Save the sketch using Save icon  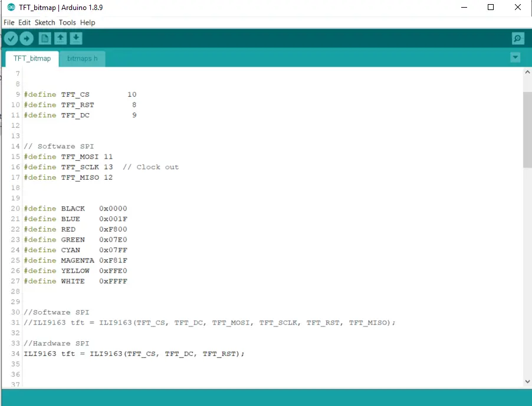(76, 38)
